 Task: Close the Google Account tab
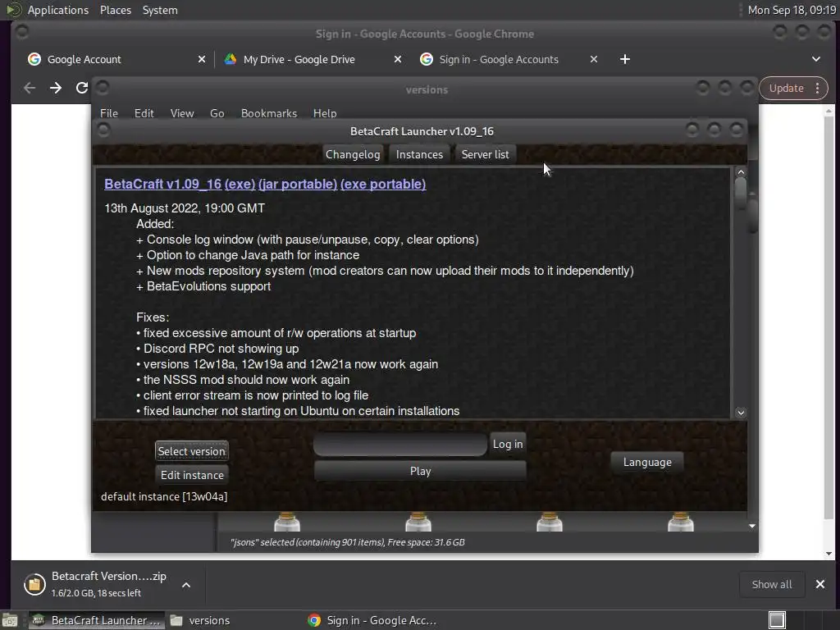click(x=202, y=59)
